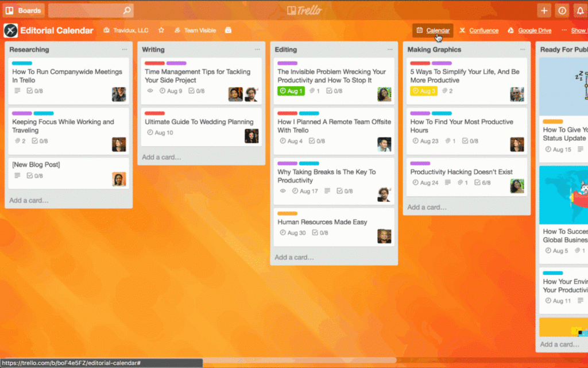
Task: Click the search magnifier icon
Action: 127,10
